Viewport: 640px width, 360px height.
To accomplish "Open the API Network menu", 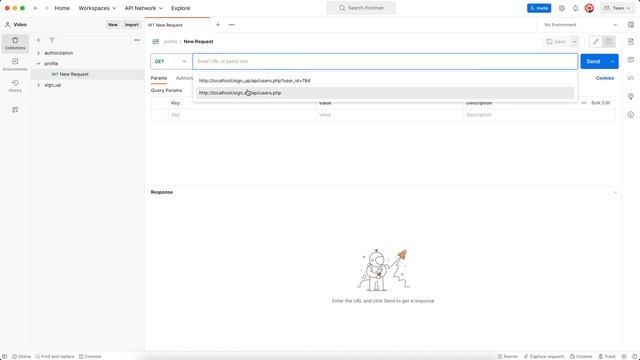I will point(144,8).
